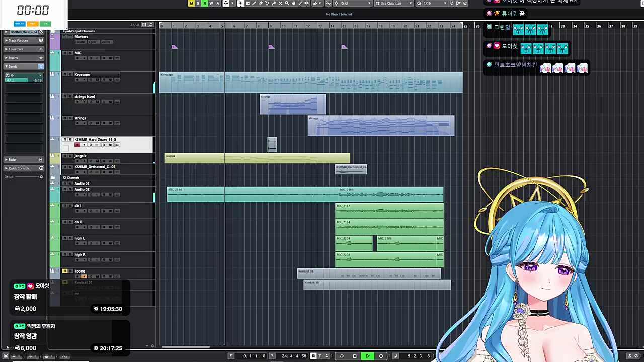Select the Play speaker tool
This screenshot has height=362, width=644.
coord(307,3)
